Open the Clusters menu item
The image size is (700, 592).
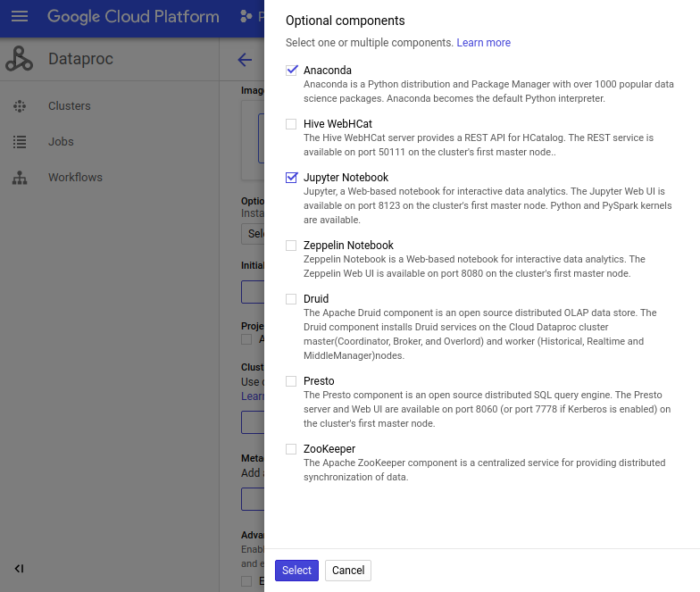70,105
